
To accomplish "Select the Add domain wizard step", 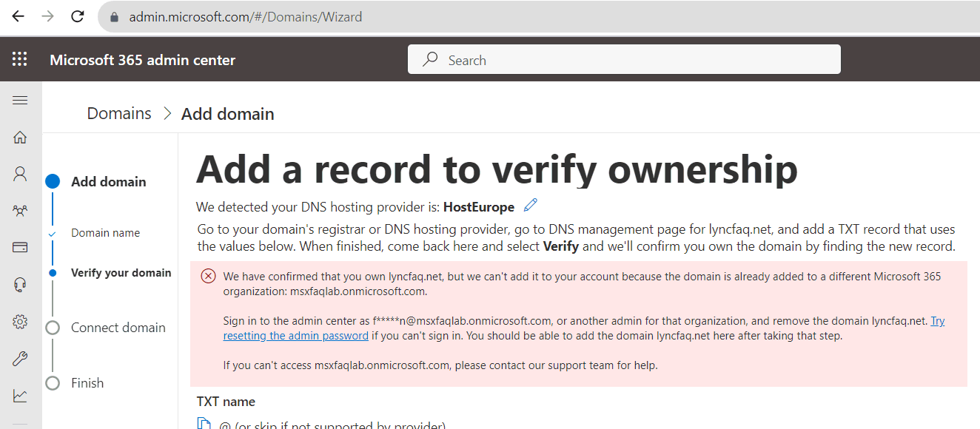I will pos(109,182).
